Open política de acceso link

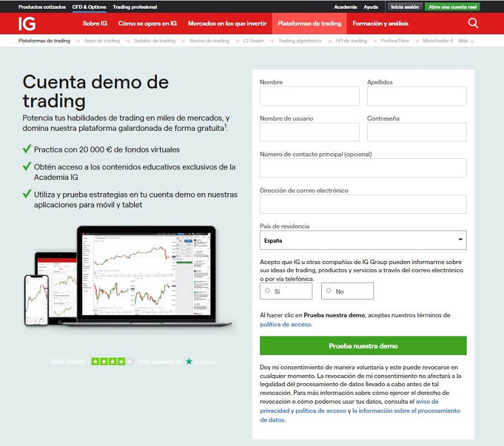[286, 325]
